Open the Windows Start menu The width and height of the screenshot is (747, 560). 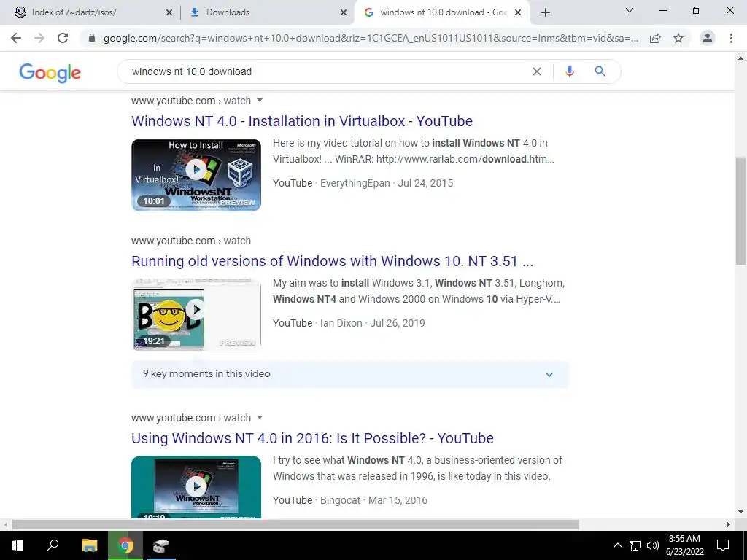tap(18, 545)
